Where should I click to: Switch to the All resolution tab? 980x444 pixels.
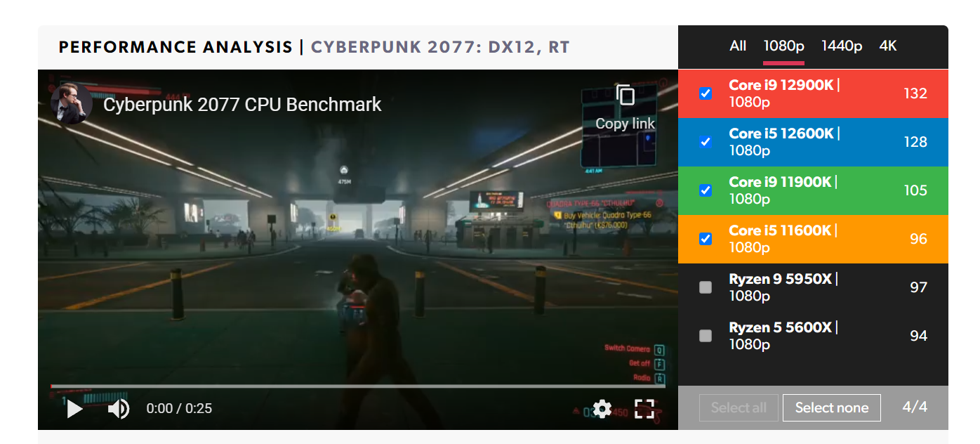coord(738,46)
